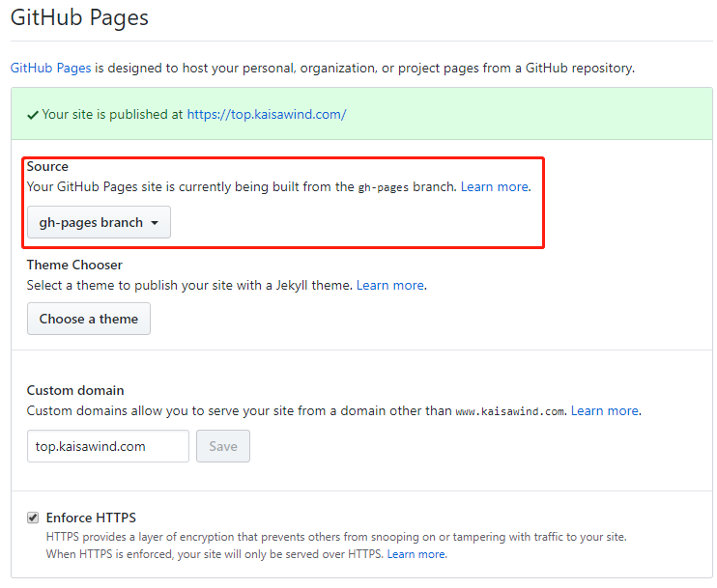Open Learn more link about enforcing HTTPS

click(416, 554)
